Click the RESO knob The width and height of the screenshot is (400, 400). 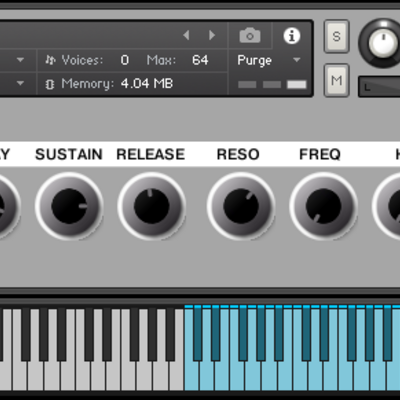[x=241, y=206]
